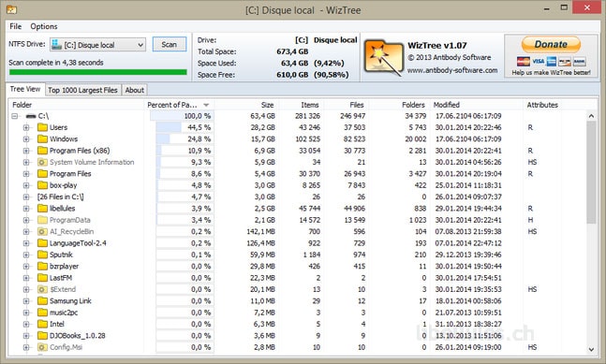Expand the box-play folder node
The image size is (606, 364).
pos(26,185)
